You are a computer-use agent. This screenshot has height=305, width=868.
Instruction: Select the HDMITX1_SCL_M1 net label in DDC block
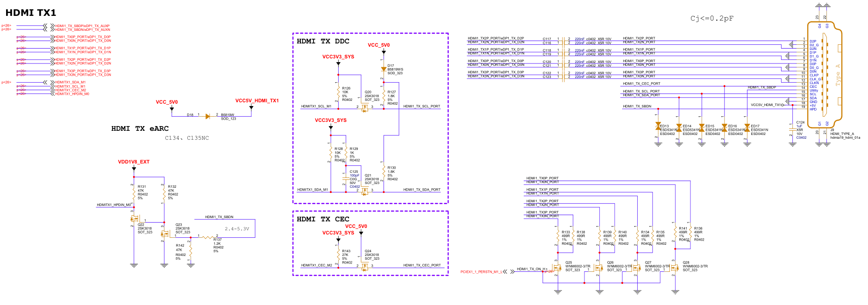coord(316,106)
